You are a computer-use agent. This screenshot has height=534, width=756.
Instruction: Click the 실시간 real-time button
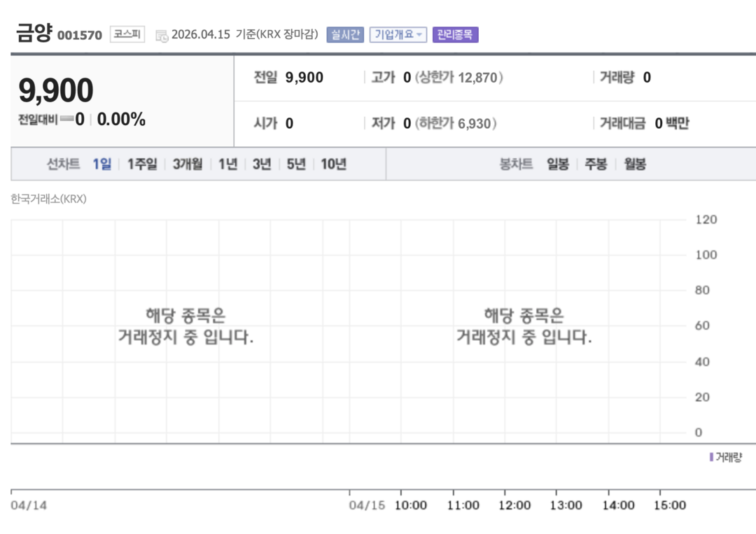click(345, 34)
